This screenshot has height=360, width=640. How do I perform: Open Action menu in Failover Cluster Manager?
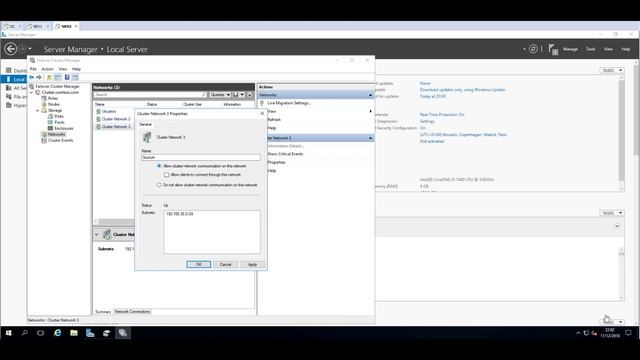coord(47,69)
